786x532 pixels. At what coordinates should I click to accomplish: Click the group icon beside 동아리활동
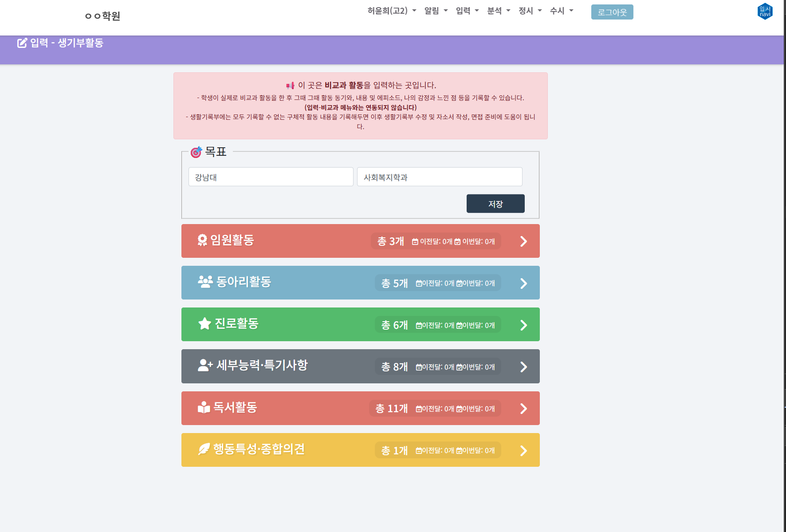[x=205, y=282]
